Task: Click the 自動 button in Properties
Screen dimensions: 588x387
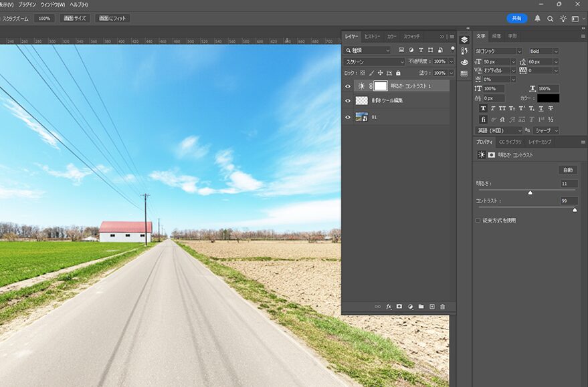Action: pos(567,170)
